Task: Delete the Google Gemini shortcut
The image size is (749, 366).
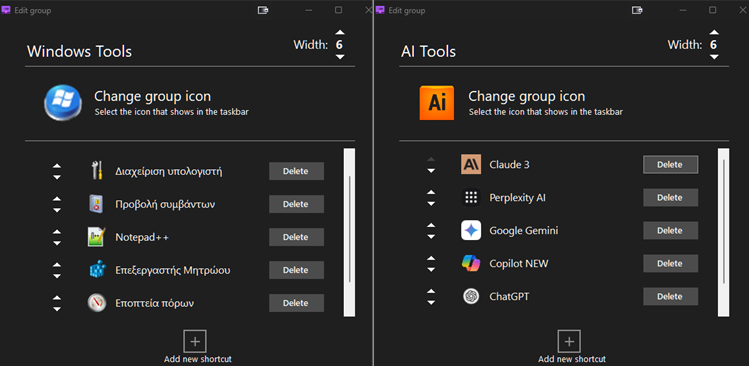Action: click(670, 230)
